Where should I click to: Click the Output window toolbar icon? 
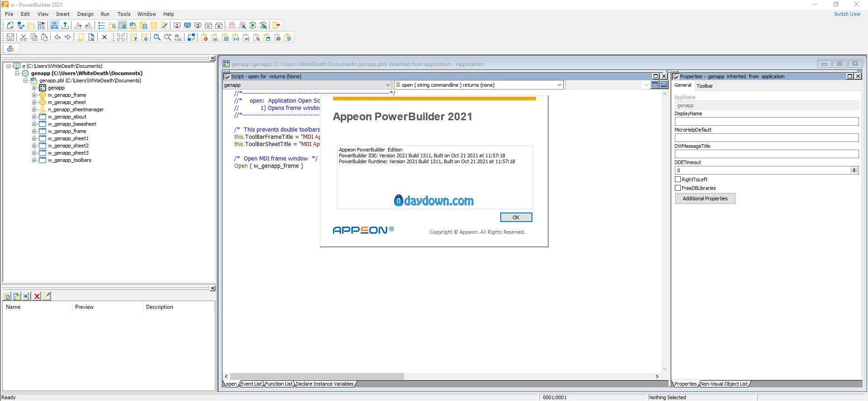tap(65, 25)
